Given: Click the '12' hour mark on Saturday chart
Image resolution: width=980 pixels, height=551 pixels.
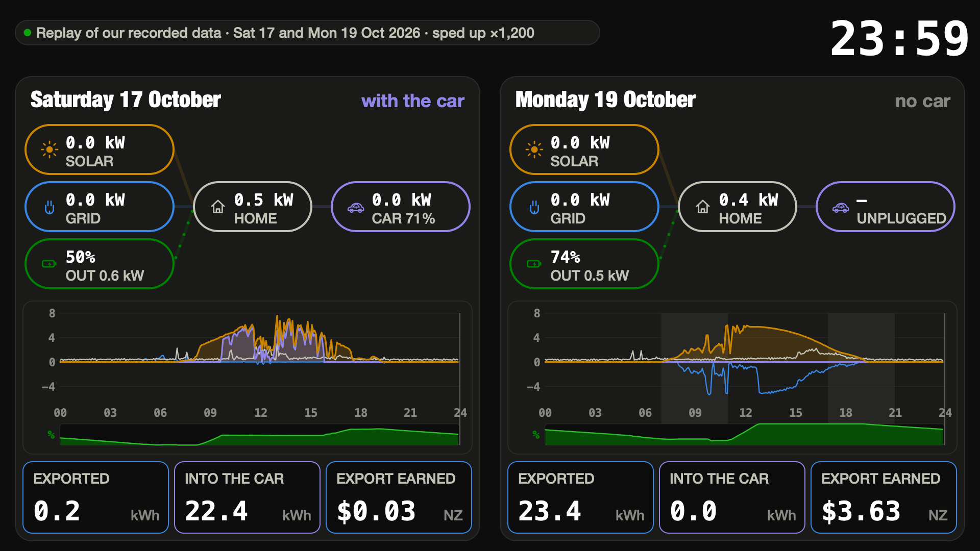Looking at the screenshot, I should click(261, 413).
